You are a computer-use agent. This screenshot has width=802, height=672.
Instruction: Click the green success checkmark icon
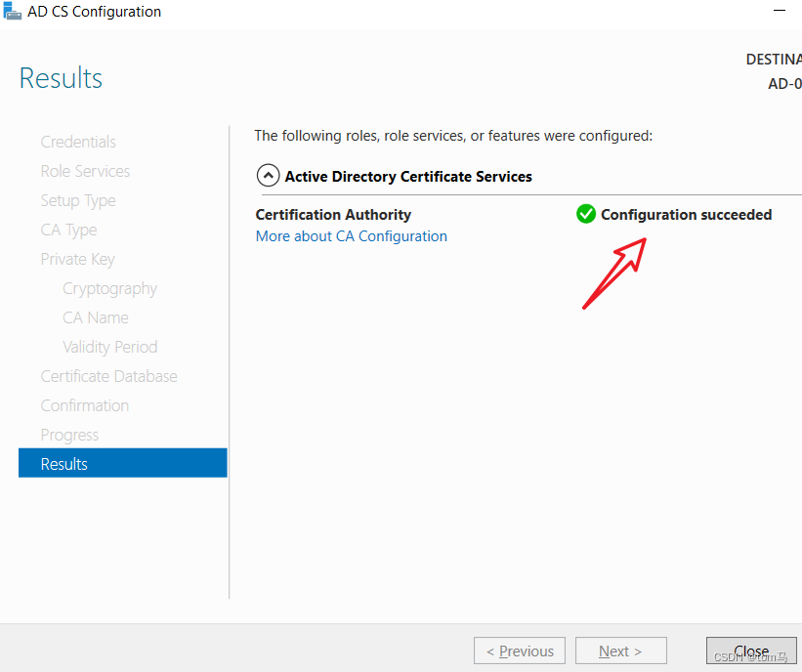coord(586,214)
